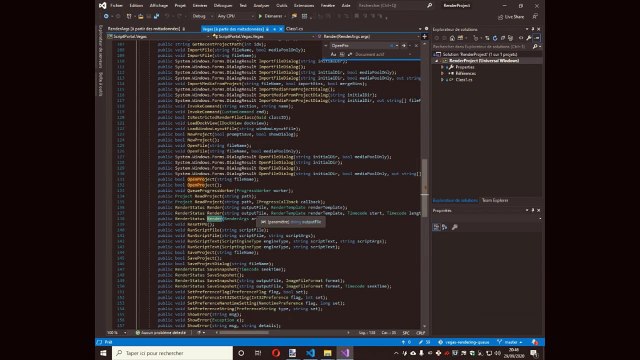The width and height of the screenshot is (640, 360).
Task: Toggle match case Aa in find box
Action: coord(333,54)
